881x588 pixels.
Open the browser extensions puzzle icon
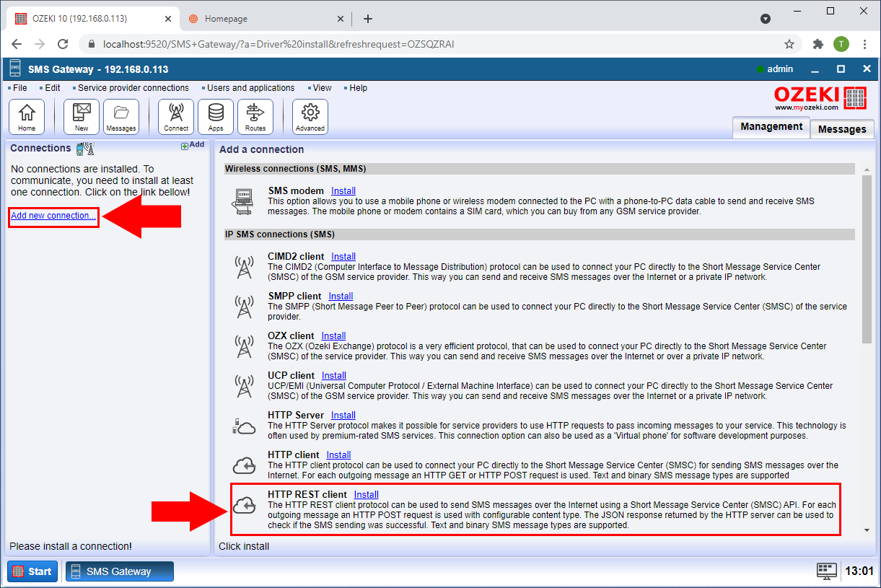coord(818,44)
